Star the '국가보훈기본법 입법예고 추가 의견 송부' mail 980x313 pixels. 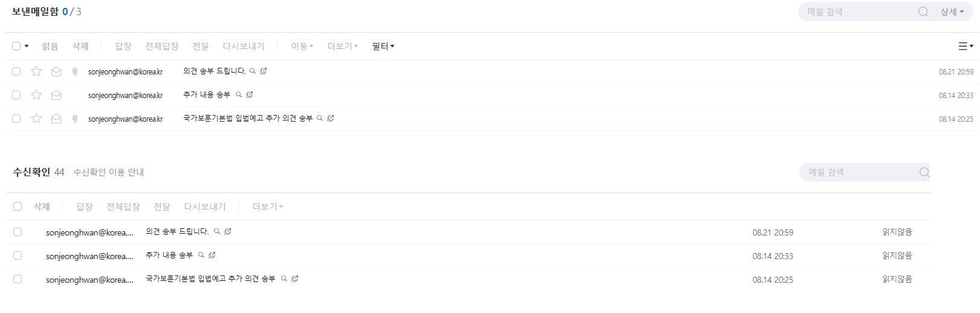[36, 119]
